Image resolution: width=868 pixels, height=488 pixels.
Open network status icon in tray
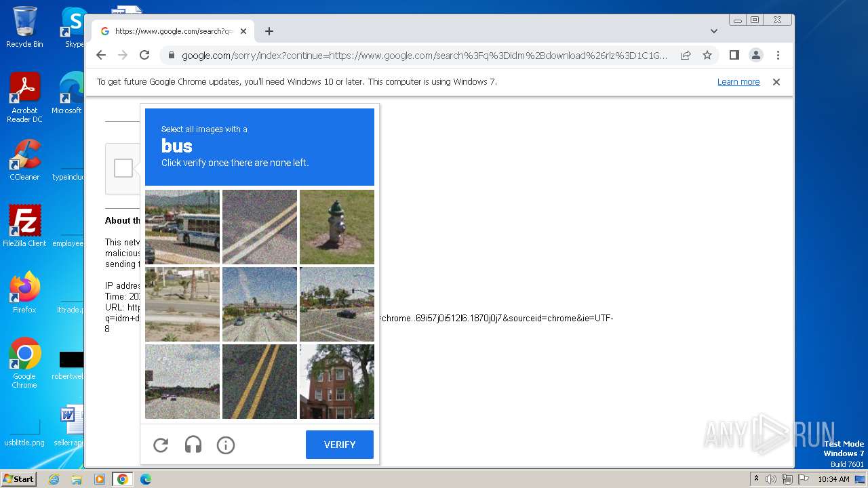click(x=787, y=479)
